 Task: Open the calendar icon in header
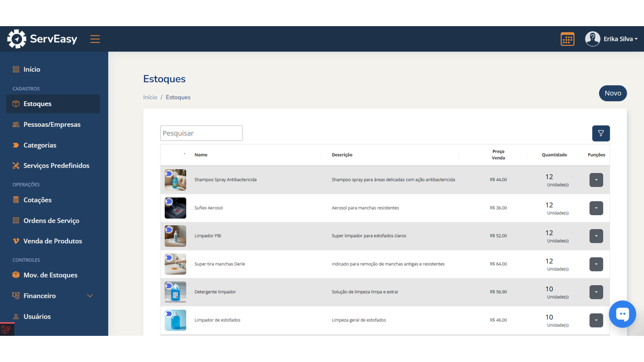567,39
